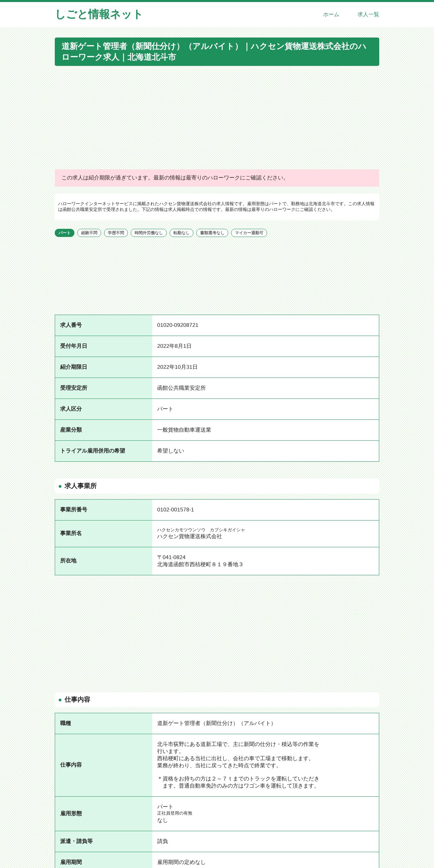
Task: Click the 事業所名 label cell
Action: pyautogui.click(x=103, y=534)
